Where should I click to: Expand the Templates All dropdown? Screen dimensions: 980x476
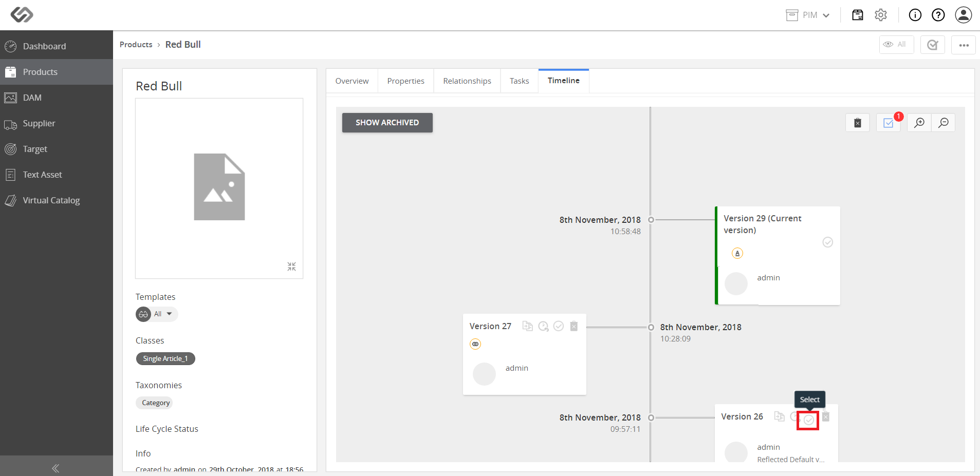[x=157, y=314]
